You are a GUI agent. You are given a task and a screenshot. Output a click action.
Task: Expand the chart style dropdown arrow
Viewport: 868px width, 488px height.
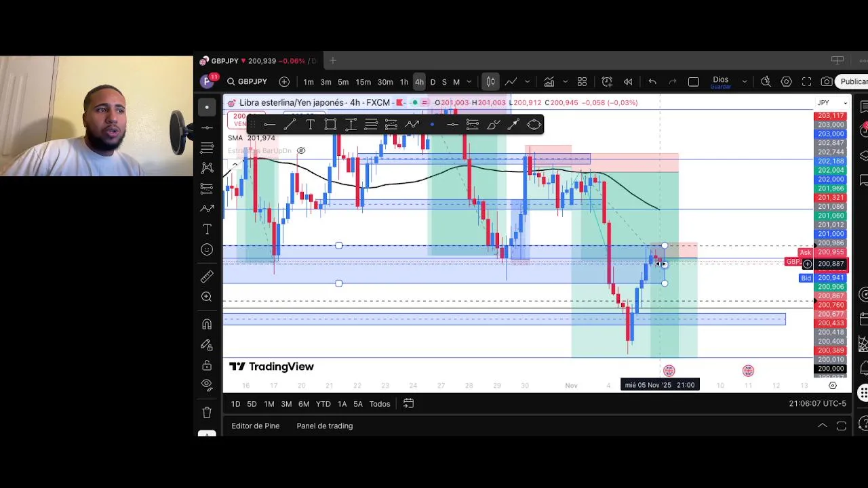pos(527,82)
